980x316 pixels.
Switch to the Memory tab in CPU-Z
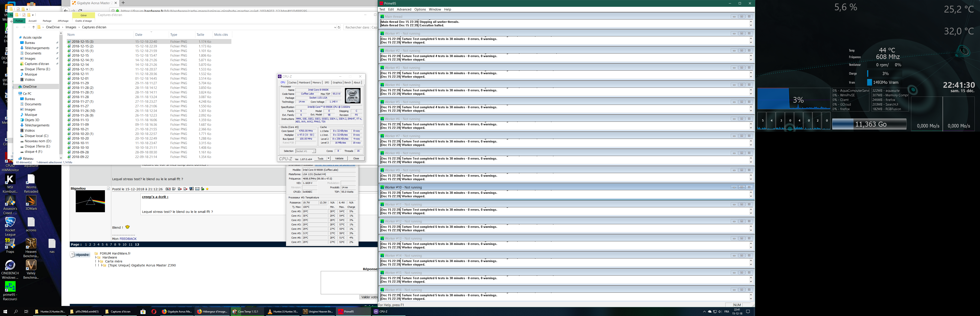pyautogui.click(x=317, y=83)
